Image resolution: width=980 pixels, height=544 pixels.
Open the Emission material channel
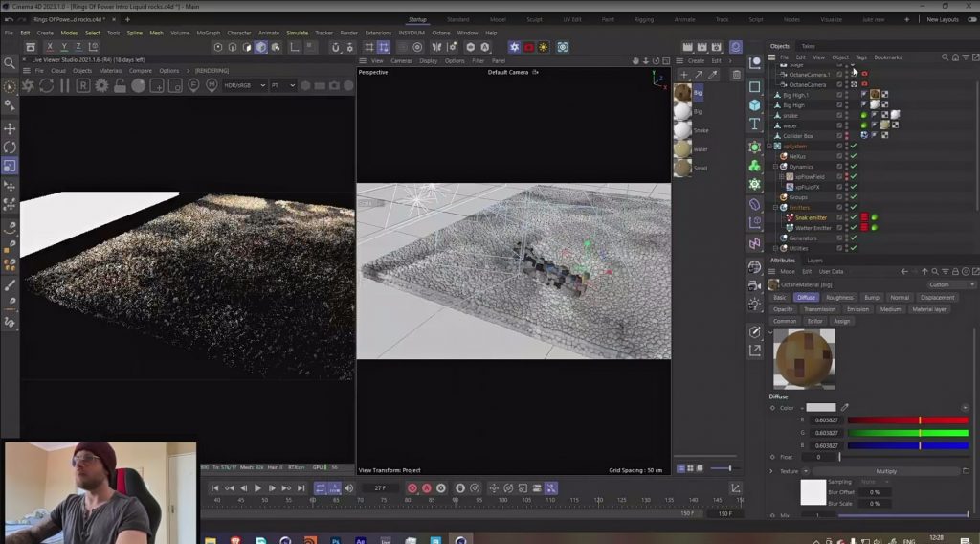point(857,309)
